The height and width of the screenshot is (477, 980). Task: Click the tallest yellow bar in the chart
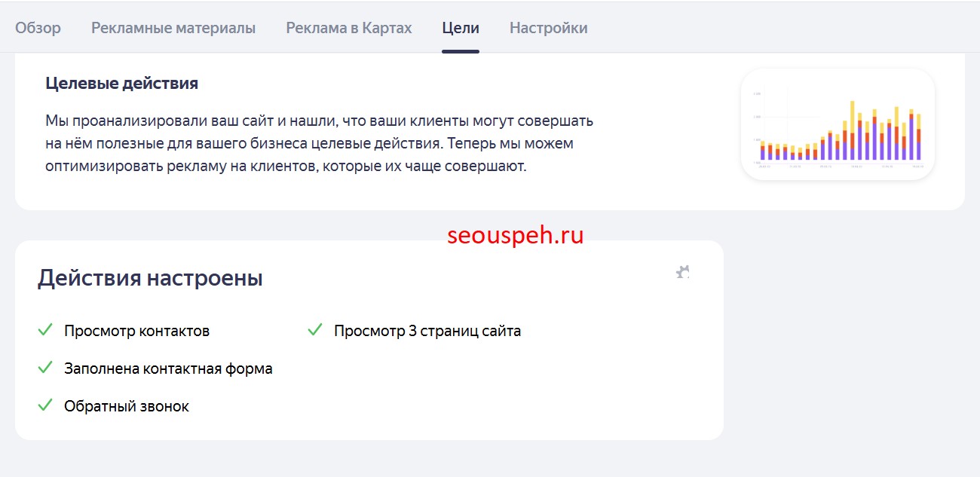point(852,115)
